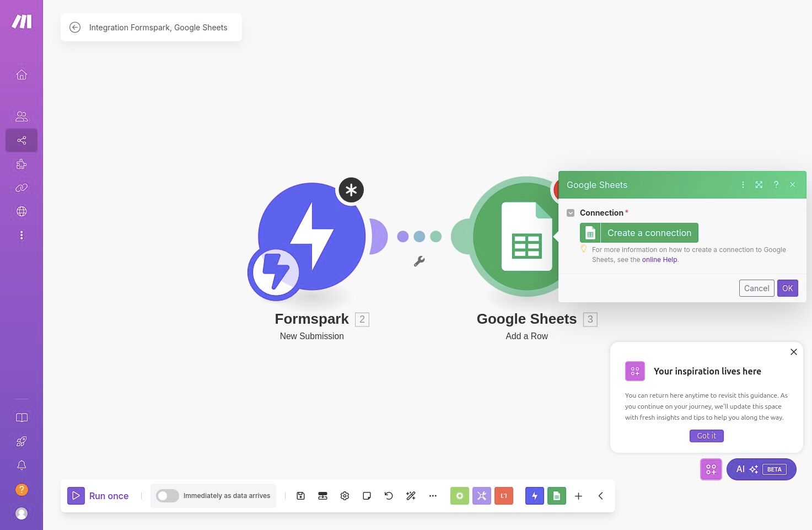The height and width of the screenshot is (530, 812).
Task: Click the Immediately as data arrives schedule label
Action: click(x=227, y=496)
